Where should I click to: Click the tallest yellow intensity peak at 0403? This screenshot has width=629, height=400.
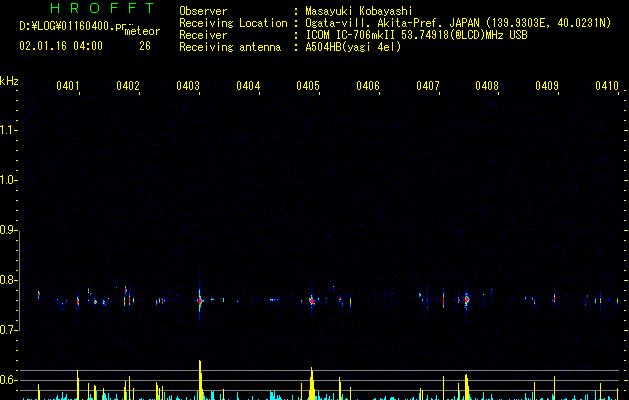point(200,380)
